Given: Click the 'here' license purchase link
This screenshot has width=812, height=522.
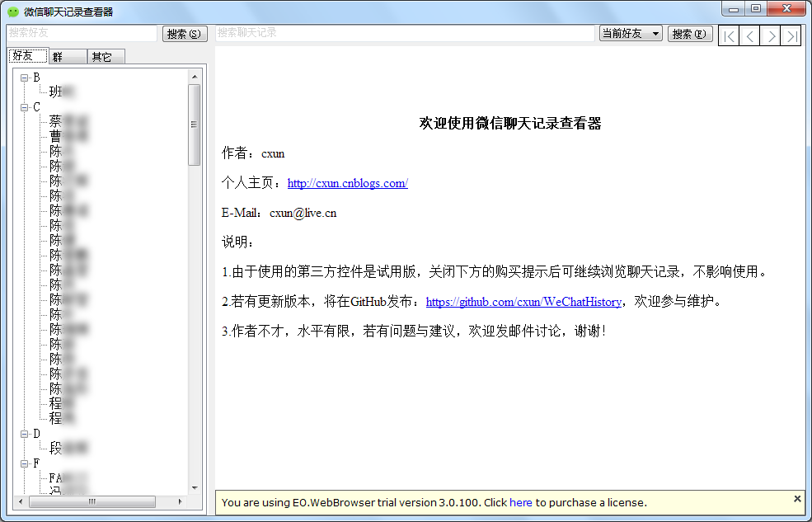Looking at the screenshot, I should (520, 502).
